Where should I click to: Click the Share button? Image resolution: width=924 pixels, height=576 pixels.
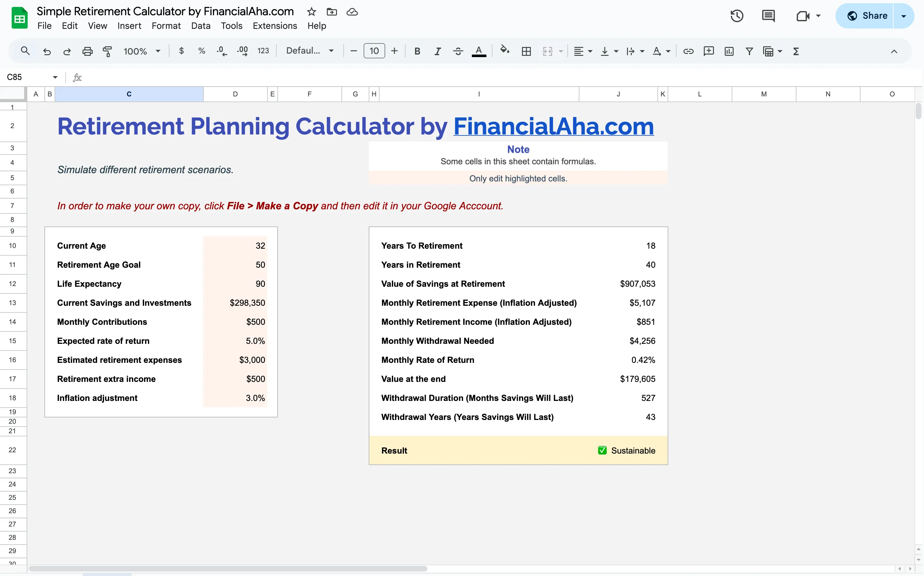tap(865, 16)
